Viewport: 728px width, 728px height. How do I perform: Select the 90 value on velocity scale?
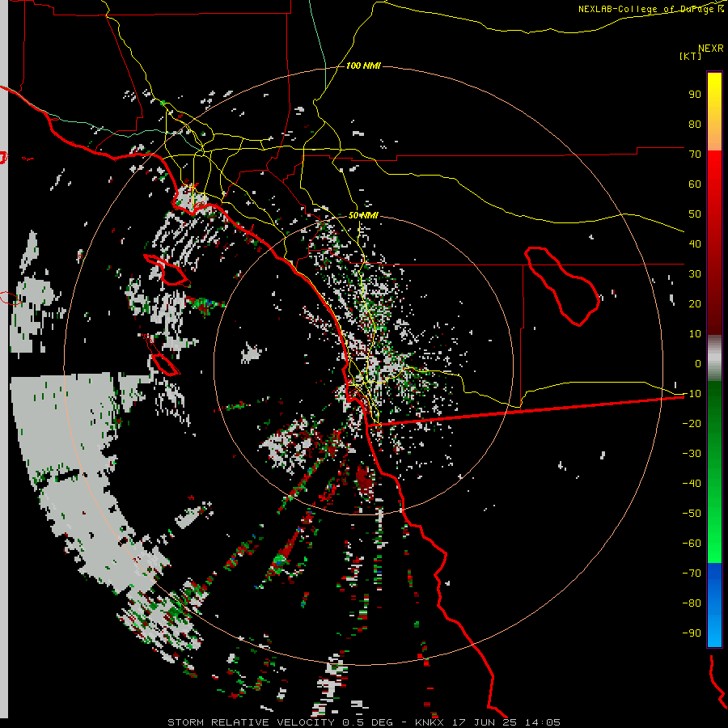point(695,95)
